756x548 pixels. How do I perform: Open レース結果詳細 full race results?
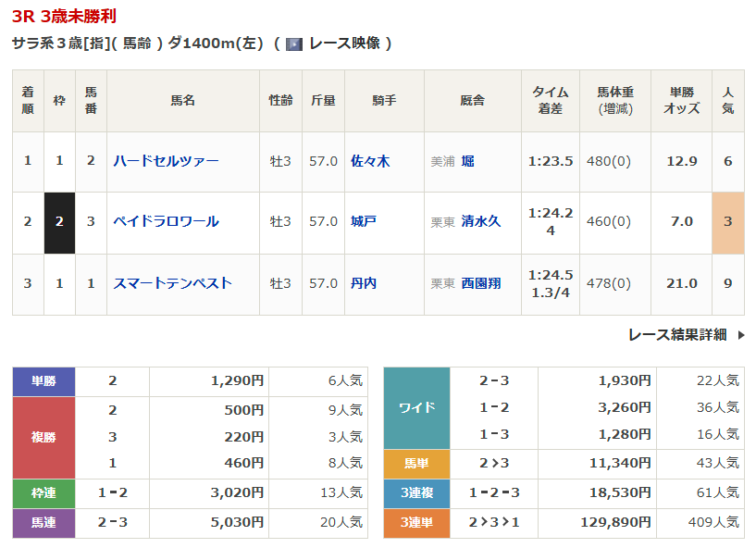point(676,335)
